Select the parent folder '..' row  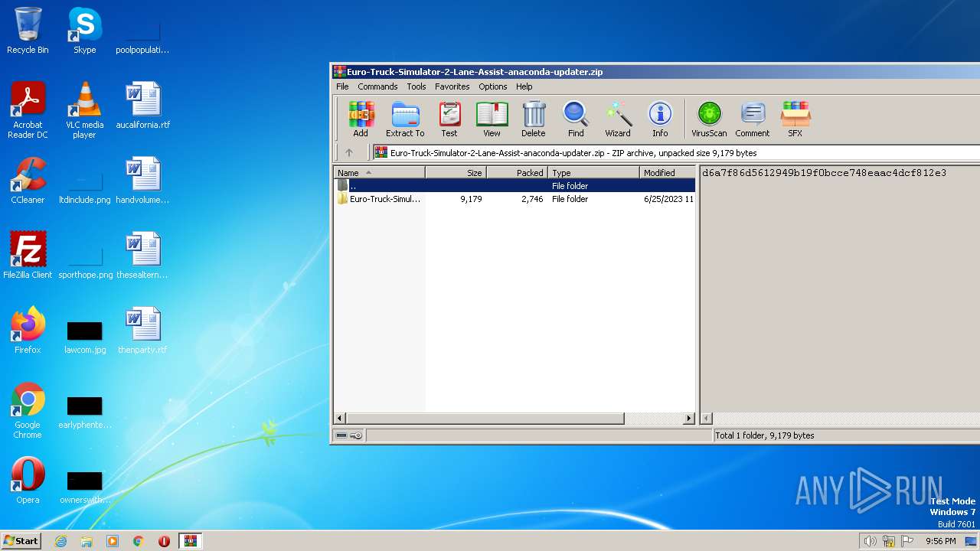pyautogui.click(x=514, y=186)
